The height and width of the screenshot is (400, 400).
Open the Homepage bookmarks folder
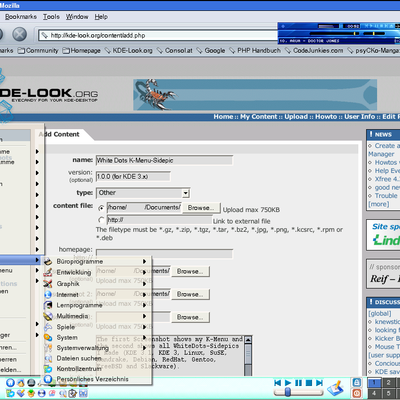pos(81,51)
